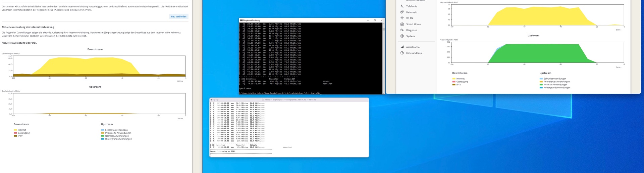Click cmd prompt path line C:\Users\Heiko Mohren

coord(280,93)
